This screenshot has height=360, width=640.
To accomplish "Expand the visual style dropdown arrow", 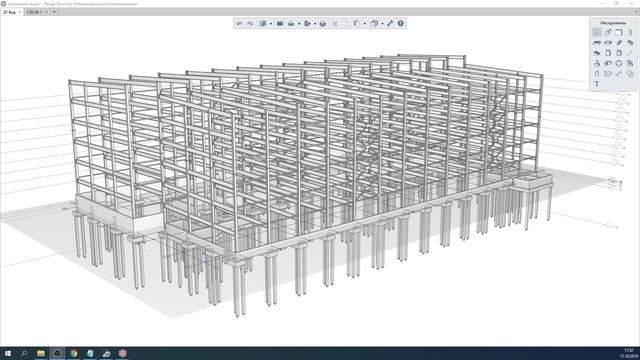I will 382,24.
